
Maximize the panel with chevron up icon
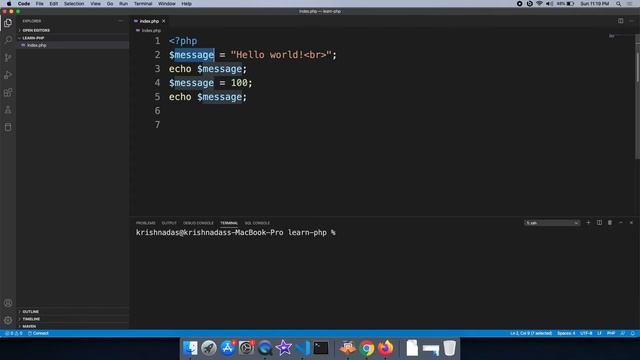click(621, 223)
